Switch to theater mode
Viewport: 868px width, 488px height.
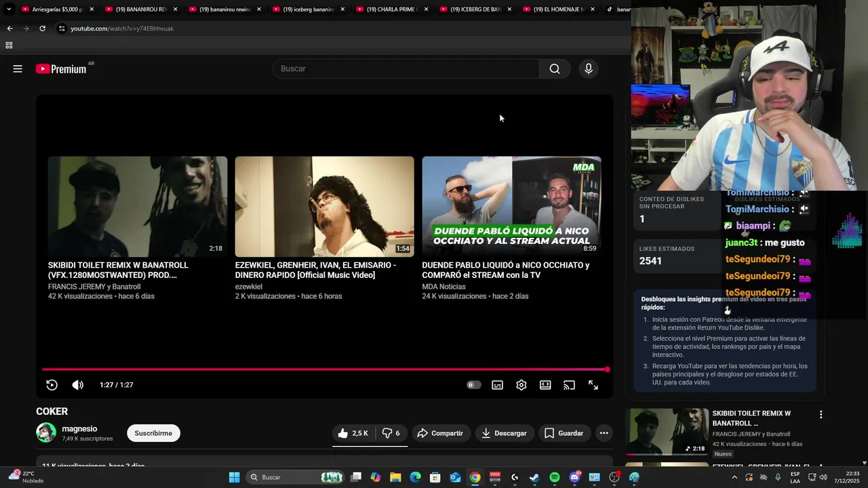tap(545, 385)
